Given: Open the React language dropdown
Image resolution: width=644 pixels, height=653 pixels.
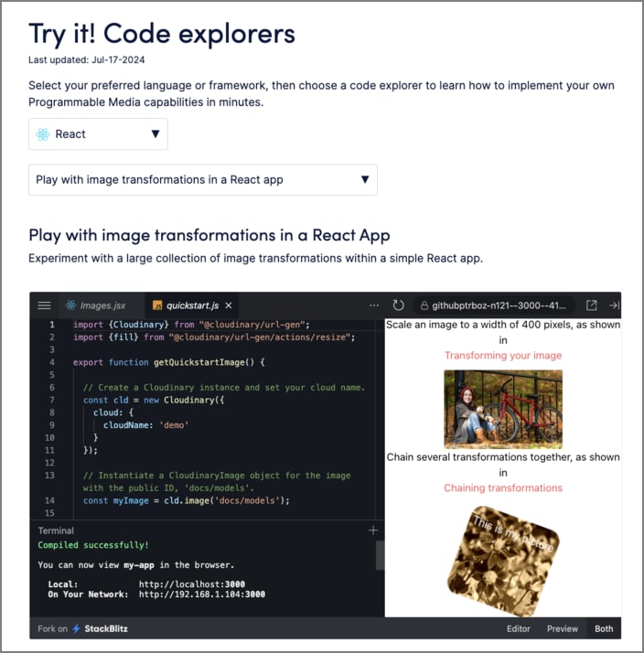Looking at the screenshot, I should pyautogui.click(x=98, y=134).
